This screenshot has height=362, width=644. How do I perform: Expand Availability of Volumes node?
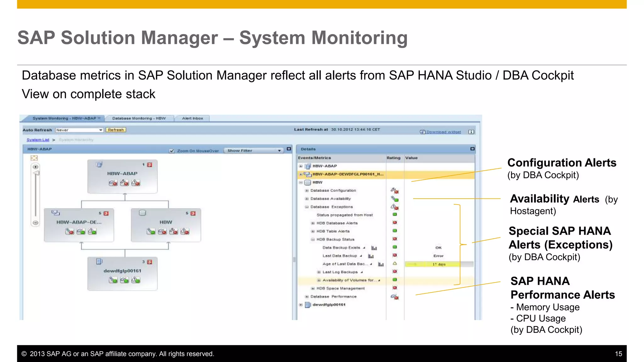319,280
